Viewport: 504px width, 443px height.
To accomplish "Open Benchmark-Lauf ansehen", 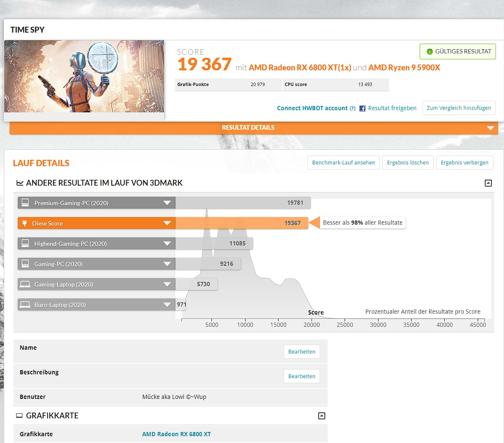I will [343, 163].
